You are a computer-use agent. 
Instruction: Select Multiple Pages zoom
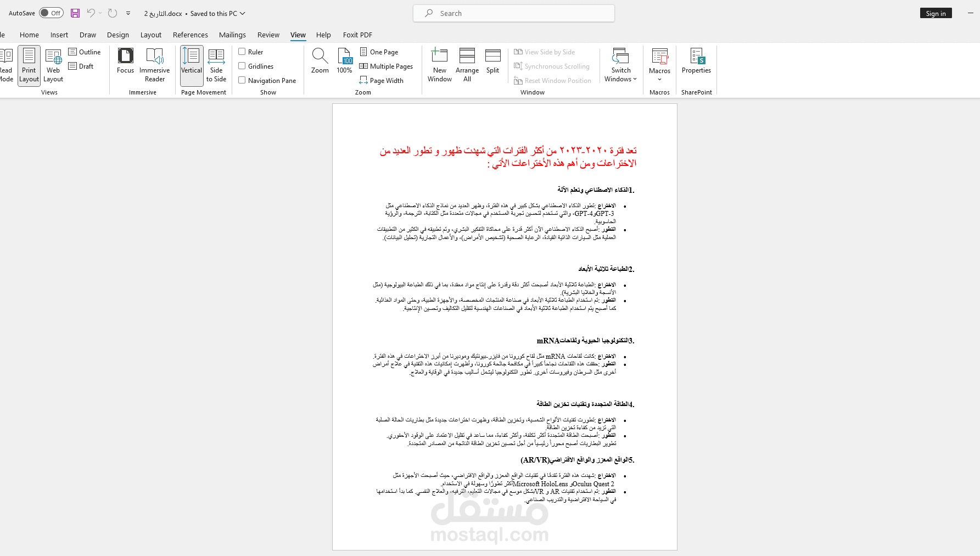tap(386, 66)
